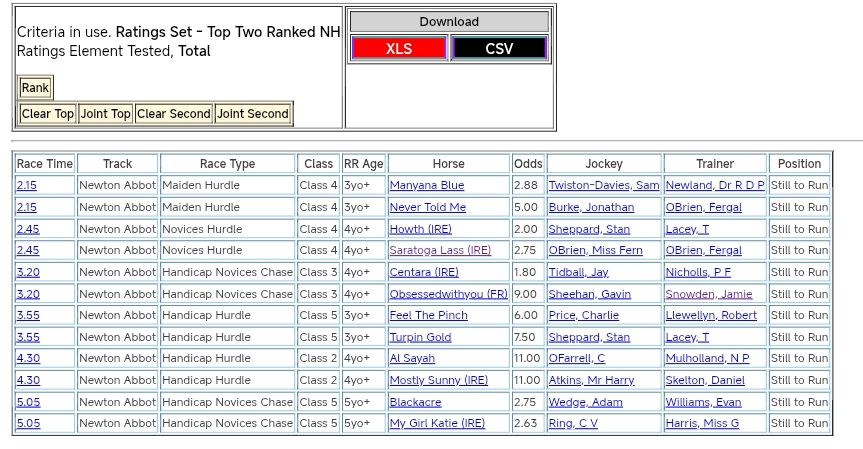Open the Never Told Me horse link
The height and width of the screenshot is (449, 863).
click(427, 207)
